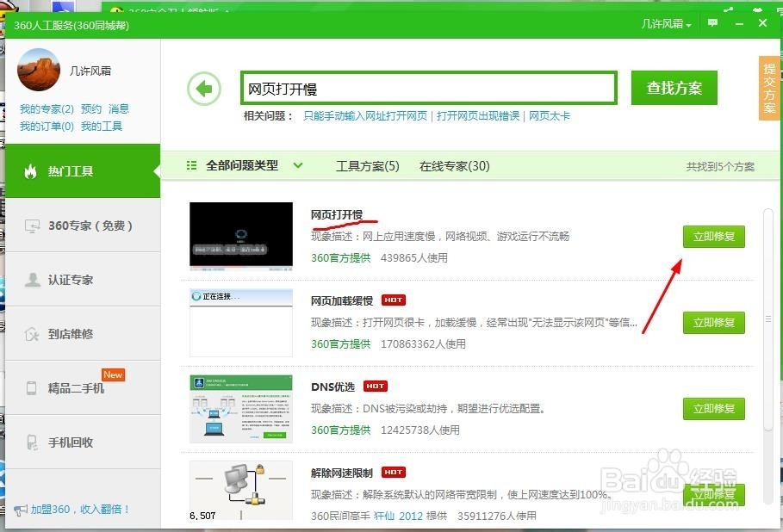The image size is (783, 532).
Task: Open 我的订单(0) link
Action: pyautogui.click(x=47, y=127)
